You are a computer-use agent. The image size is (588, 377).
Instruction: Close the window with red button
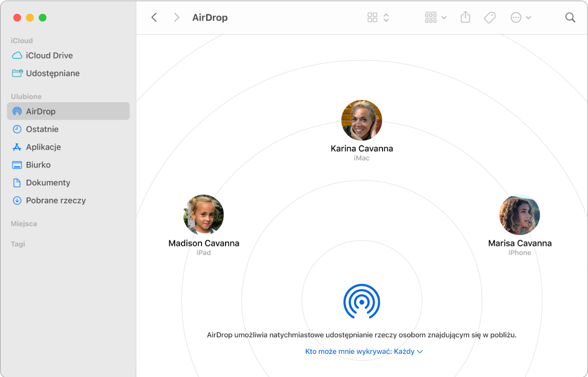tap(17, 17)
